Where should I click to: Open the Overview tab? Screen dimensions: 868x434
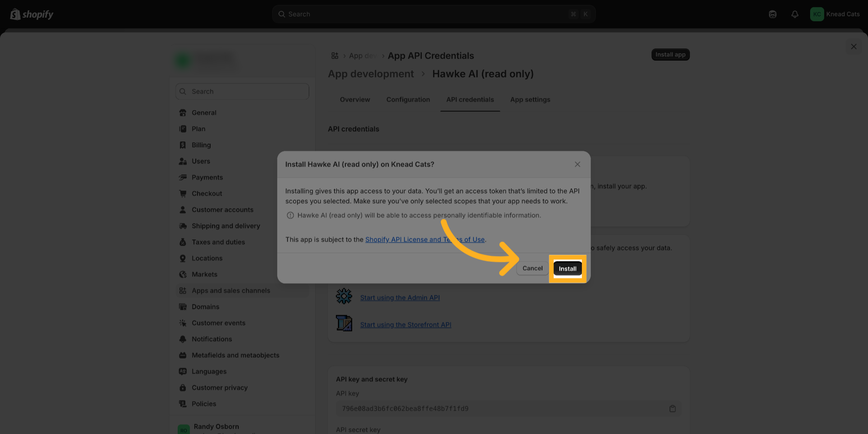coord(355,100)
